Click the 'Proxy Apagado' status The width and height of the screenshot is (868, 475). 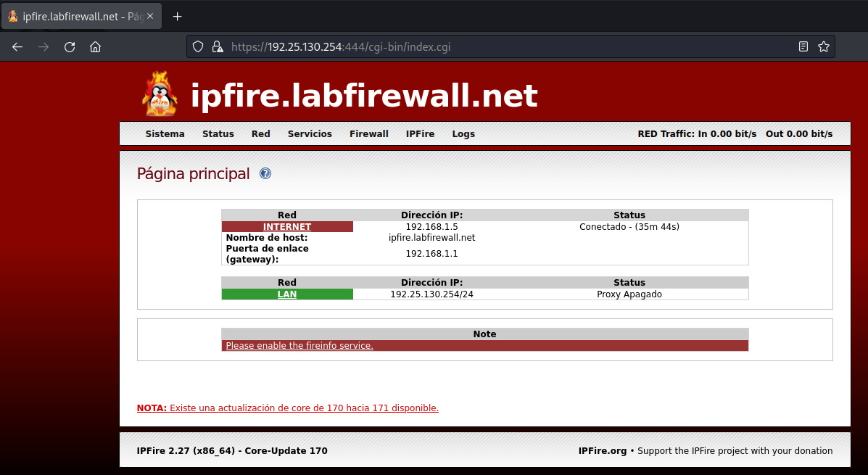click(x=629, y=294)
